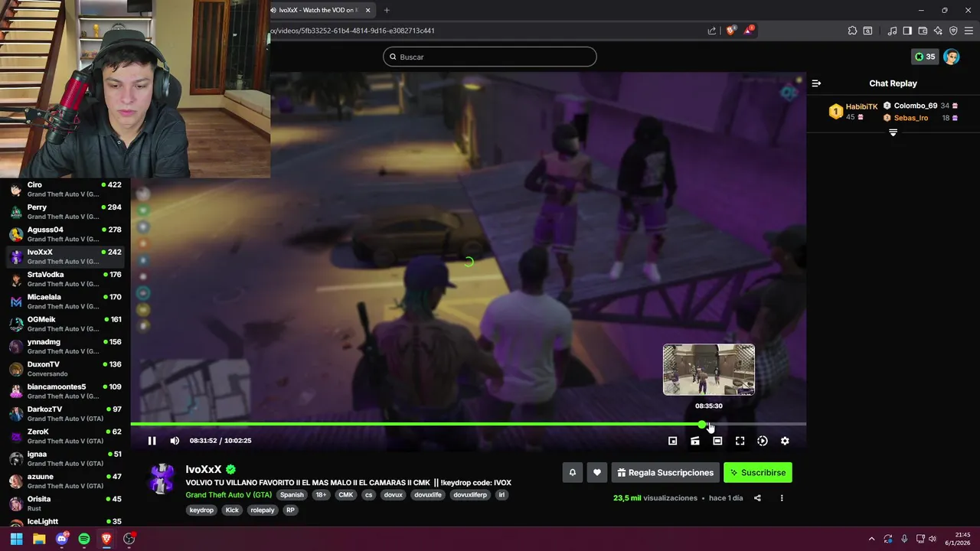The image size is (980, 551).
Task: Open Orisita channel in sidebar
Action: click(x=65, y=504)
